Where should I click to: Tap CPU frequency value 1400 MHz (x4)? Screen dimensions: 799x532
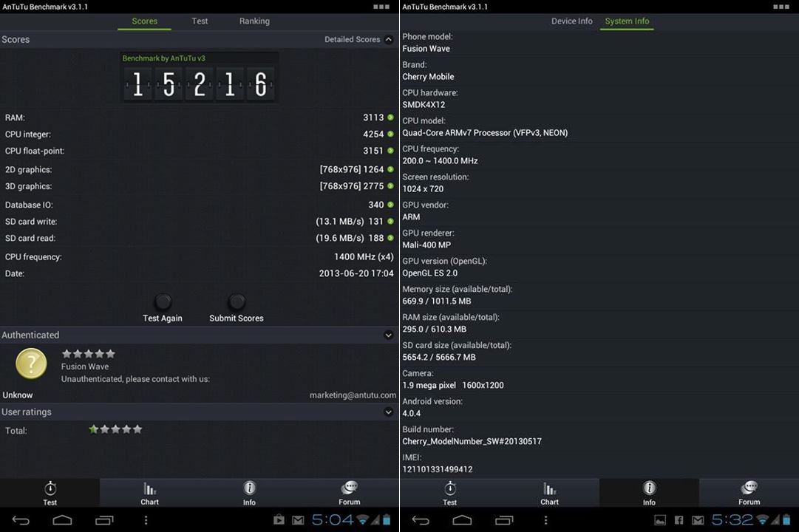pos(364,257)
